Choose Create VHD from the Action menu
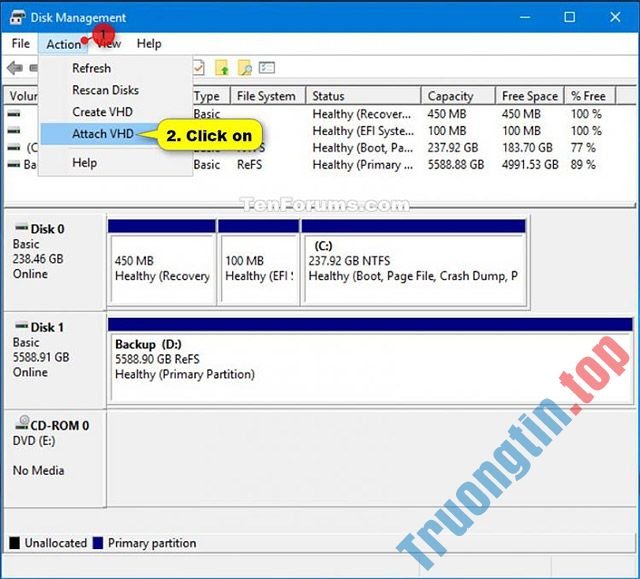This screenshot has width=640, height=579. coord(116,112)
